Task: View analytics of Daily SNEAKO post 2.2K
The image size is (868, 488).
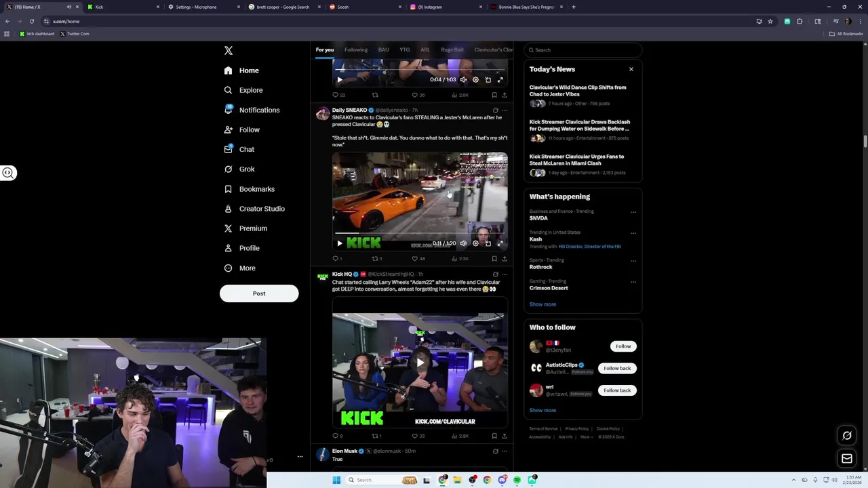Action: tap(460, 258)
